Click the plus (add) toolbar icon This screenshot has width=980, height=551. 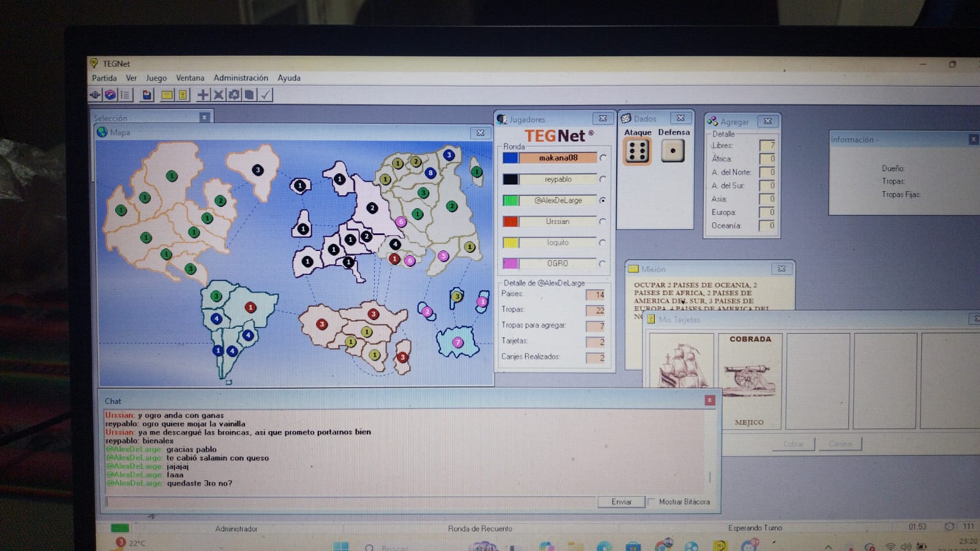[203, 95]
